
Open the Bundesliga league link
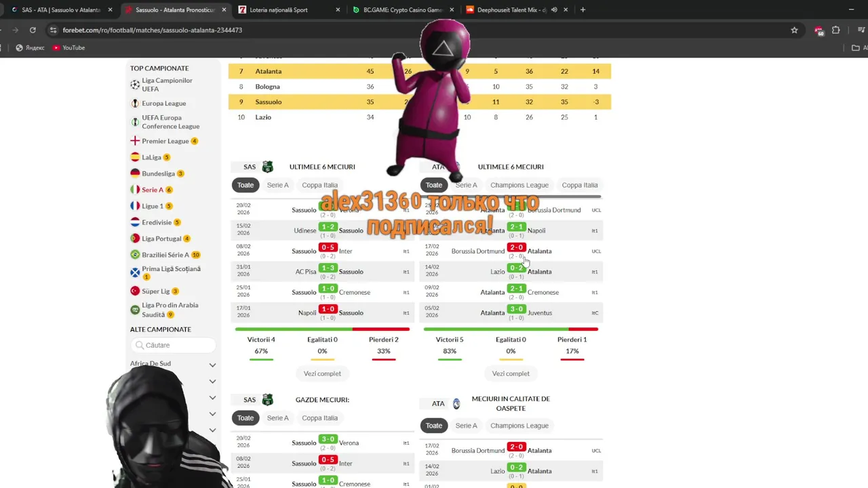coord(158,174)
